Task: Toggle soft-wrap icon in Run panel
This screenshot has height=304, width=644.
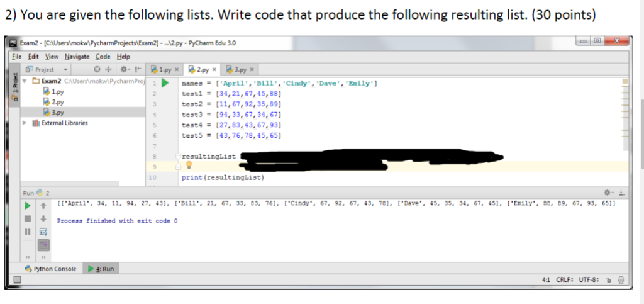Action: pyautogui.click(x=43, y=232)
